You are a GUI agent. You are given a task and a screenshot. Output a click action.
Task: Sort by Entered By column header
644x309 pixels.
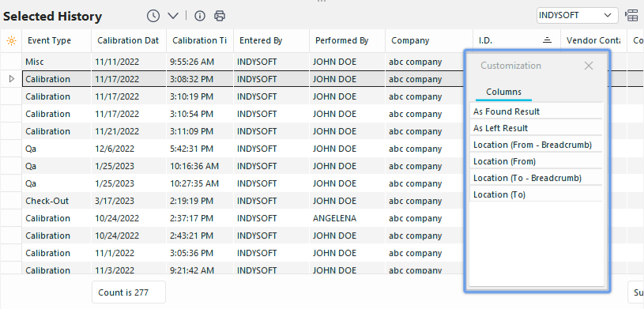click(x=272, y=40)
